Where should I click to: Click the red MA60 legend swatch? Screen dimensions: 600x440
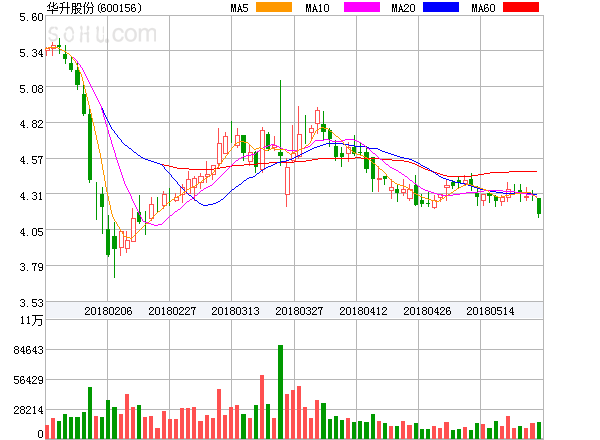[520, 8]
